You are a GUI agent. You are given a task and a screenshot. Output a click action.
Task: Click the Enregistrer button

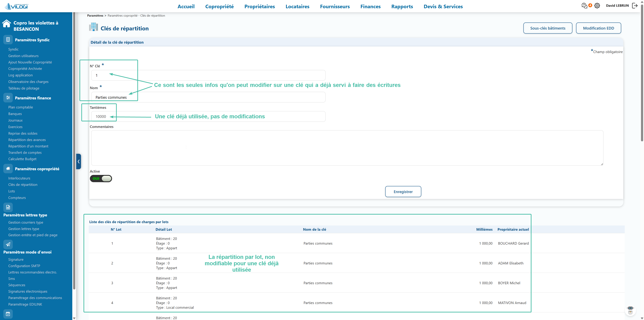pos(403,191)
